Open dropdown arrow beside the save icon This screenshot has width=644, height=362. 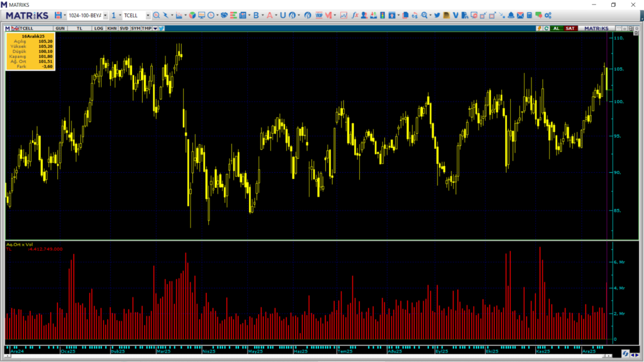pos(65,15)
